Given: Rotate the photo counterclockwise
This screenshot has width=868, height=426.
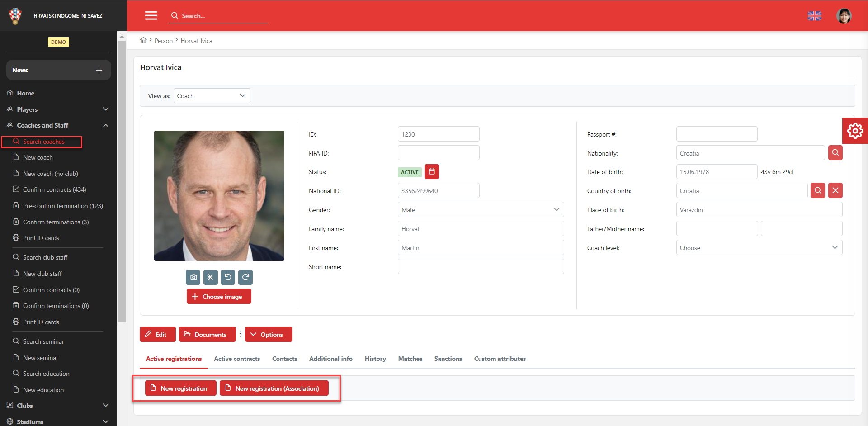Looking at the screenshot, I should [x=228, y=277].
